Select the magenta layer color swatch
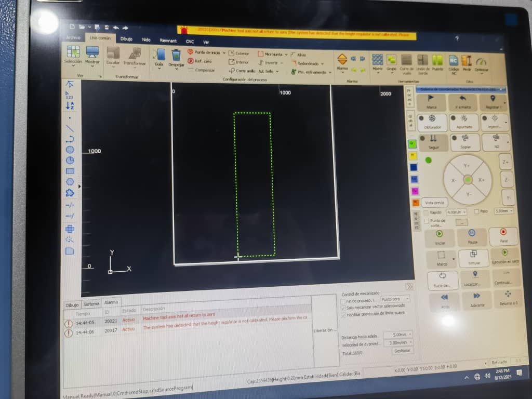Viewport: 532px width, 399px height. coord(415,191)
